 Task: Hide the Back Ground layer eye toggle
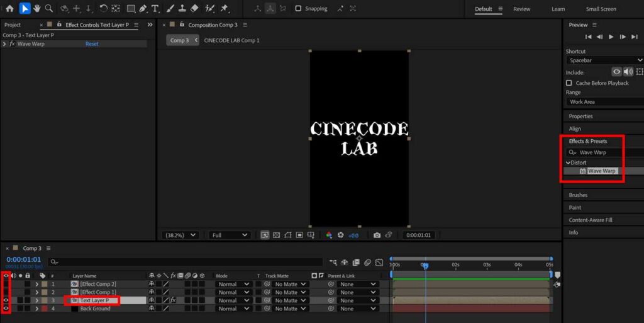coord(6,309)
